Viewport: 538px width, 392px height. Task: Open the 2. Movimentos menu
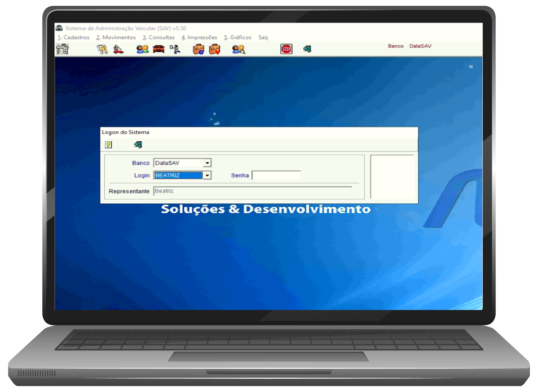[x=116, y=38]
